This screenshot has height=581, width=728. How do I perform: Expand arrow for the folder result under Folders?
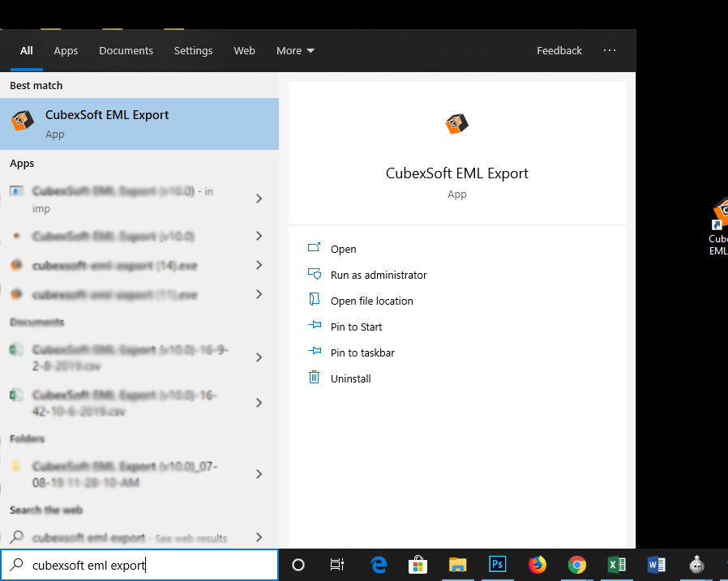click(x=259, y=474)
